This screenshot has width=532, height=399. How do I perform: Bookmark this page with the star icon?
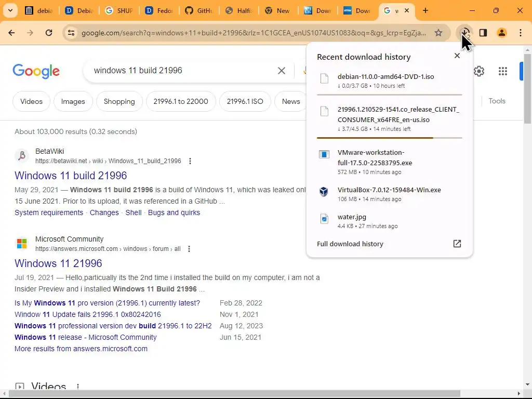pyautogui.click(x=438, y=33)
